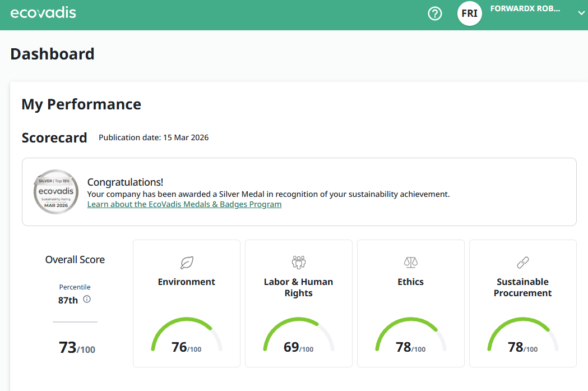Select the Environment score card title
The image size is (588, 391).
coord(187,282)
